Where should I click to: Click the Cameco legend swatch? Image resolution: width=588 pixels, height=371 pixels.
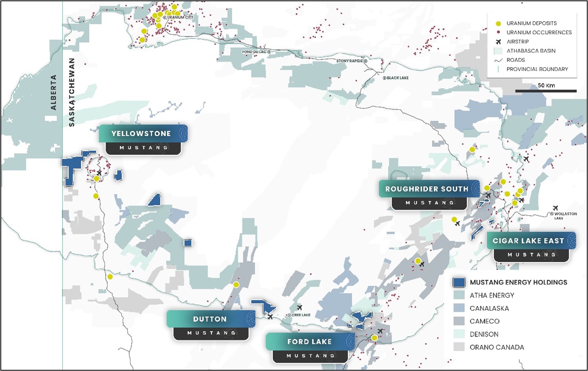(x=459, y=321)
